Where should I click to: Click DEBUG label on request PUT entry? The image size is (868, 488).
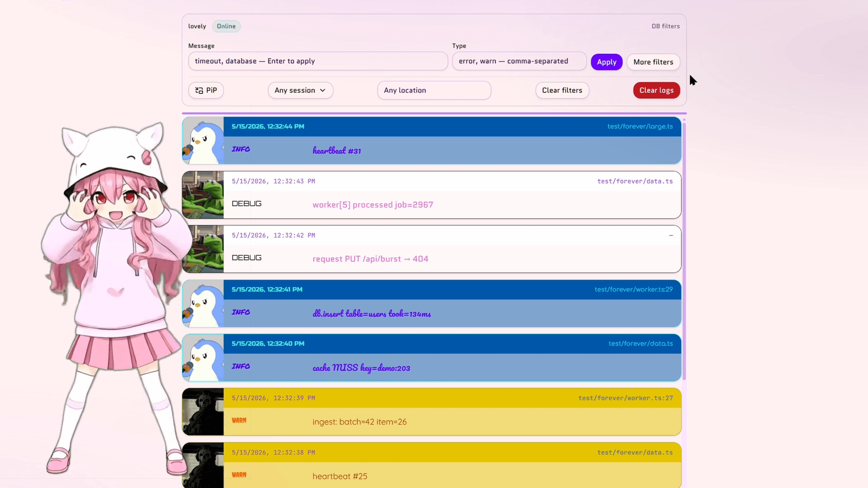click(x=246, y=258)
